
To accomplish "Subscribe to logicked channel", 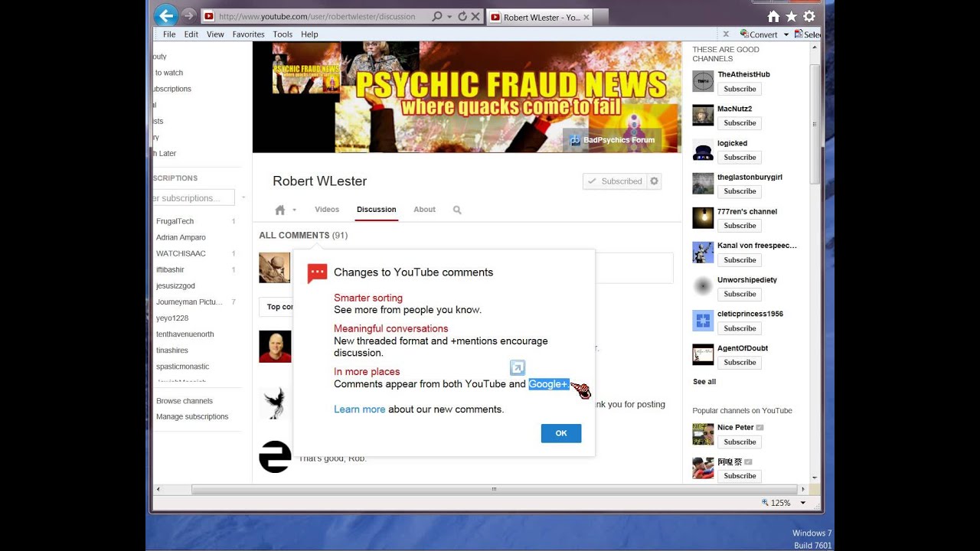I will [740, 157].
